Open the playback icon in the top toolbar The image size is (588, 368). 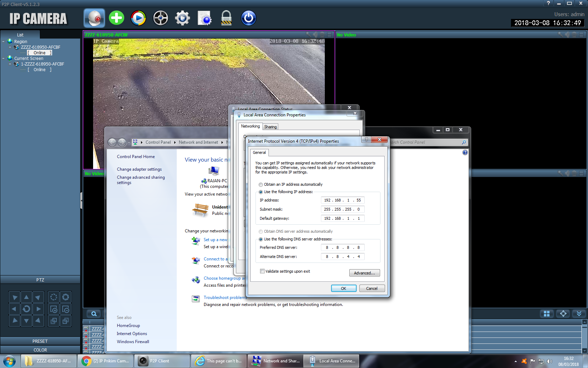coord(138,18)
